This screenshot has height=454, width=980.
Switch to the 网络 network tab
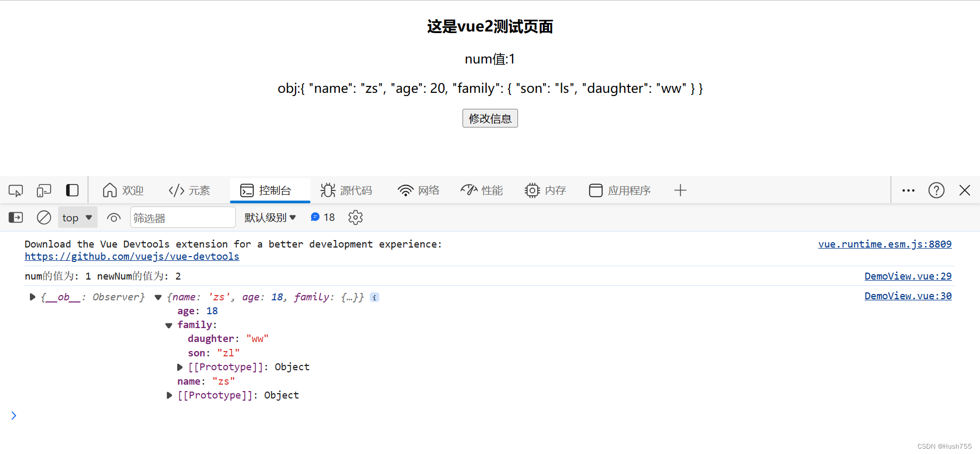click(419, 190)
